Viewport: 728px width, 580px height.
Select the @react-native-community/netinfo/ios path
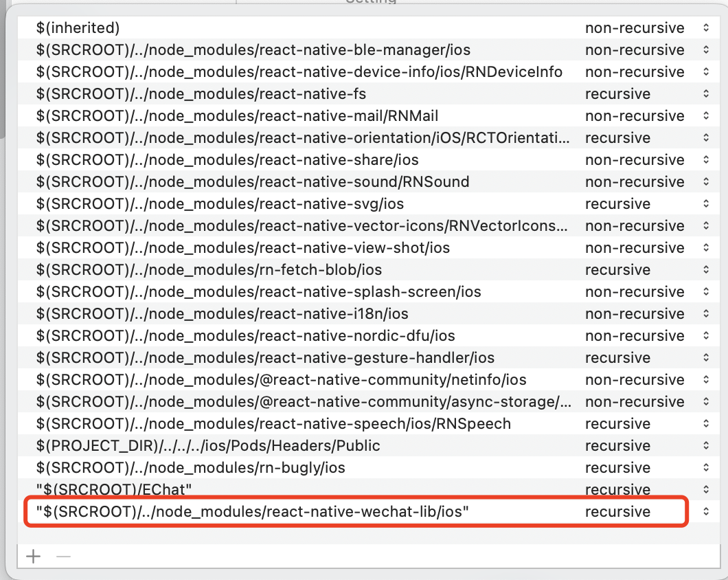282,380
